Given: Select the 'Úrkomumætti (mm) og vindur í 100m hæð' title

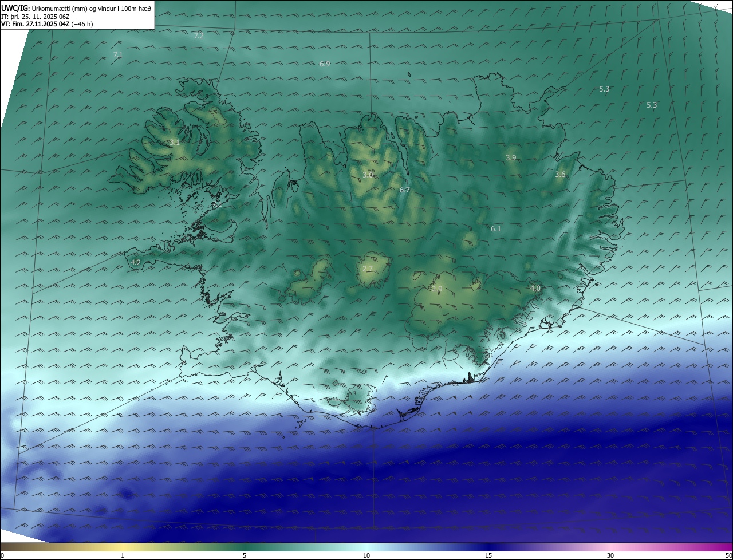Looking at the screenshot, I should (x=92, y=8).
